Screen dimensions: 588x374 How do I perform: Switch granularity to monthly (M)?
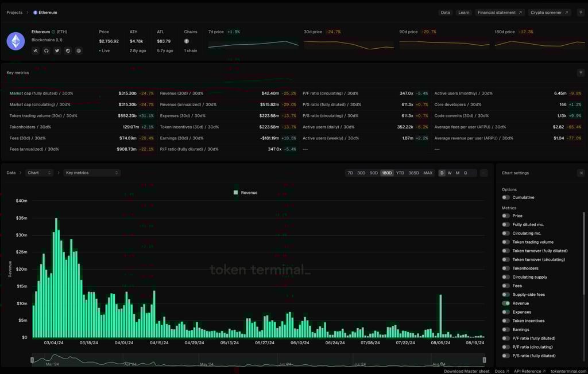tap(458, 173)
